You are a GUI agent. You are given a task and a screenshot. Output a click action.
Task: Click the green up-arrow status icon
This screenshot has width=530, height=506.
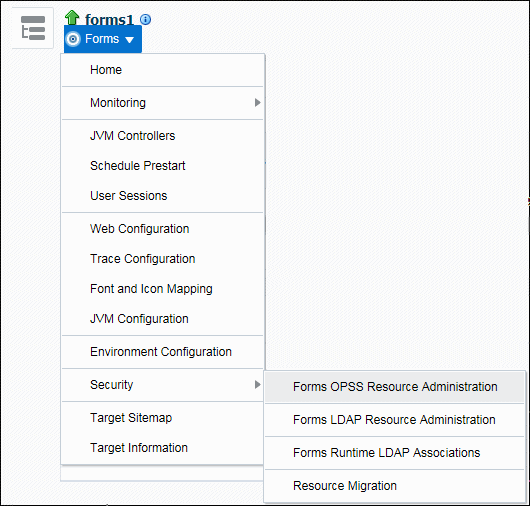(72, 18)
